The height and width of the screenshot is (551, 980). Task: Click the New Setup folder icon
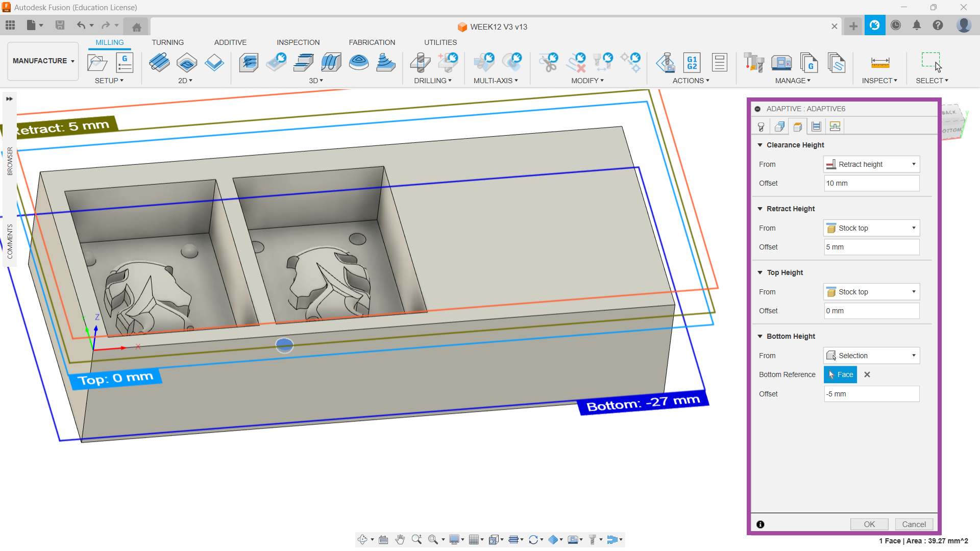tap(97, 63)
